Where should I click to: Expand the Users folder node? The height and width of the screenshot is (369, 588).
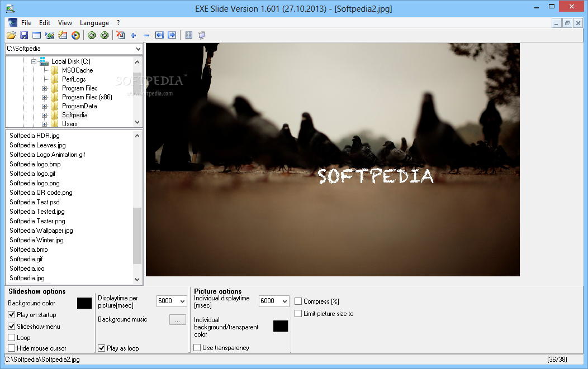pos(44,124)
